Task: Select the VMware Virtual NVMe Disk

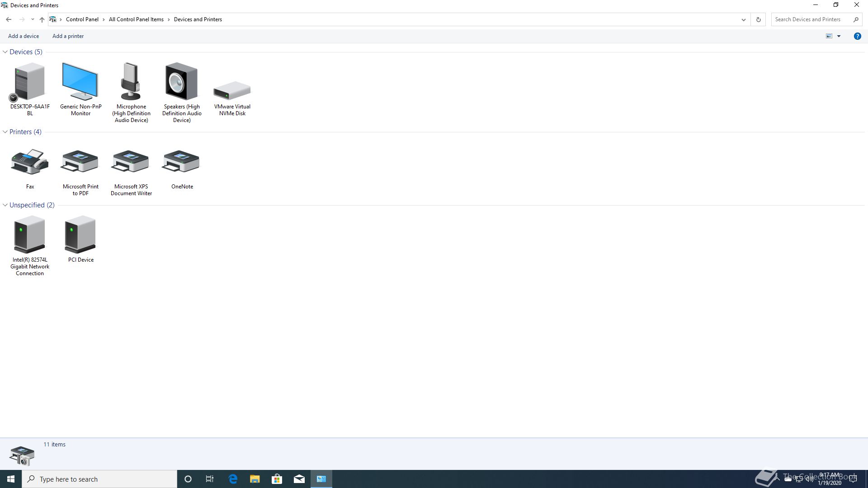Action: click(232, 90)
